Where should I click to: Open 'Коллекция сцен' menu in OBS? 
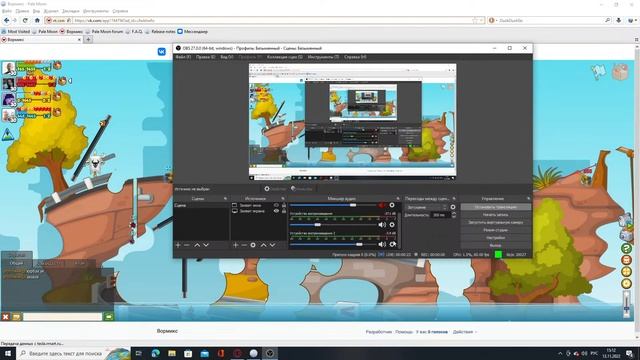[x=284, y=57]
